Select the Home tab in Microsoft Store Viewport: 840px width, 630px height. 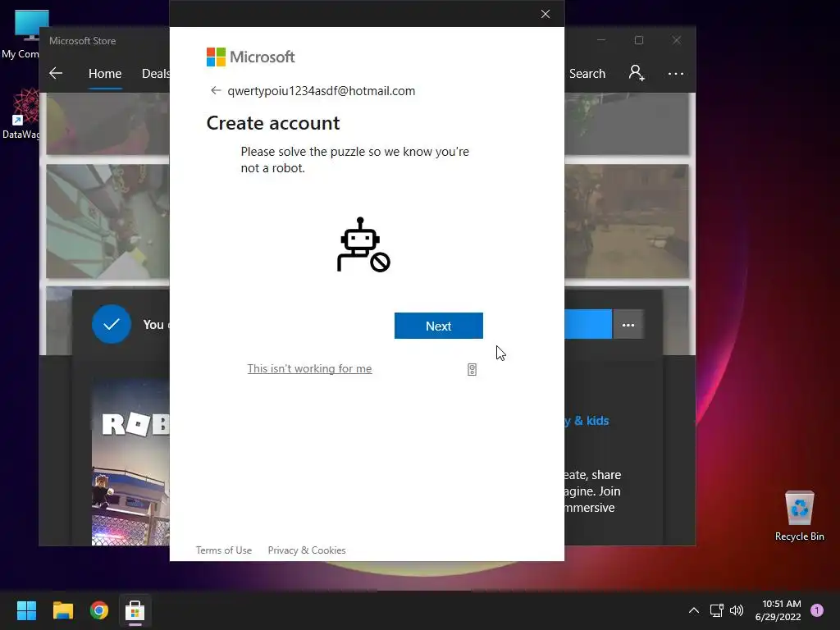(105, 73)
